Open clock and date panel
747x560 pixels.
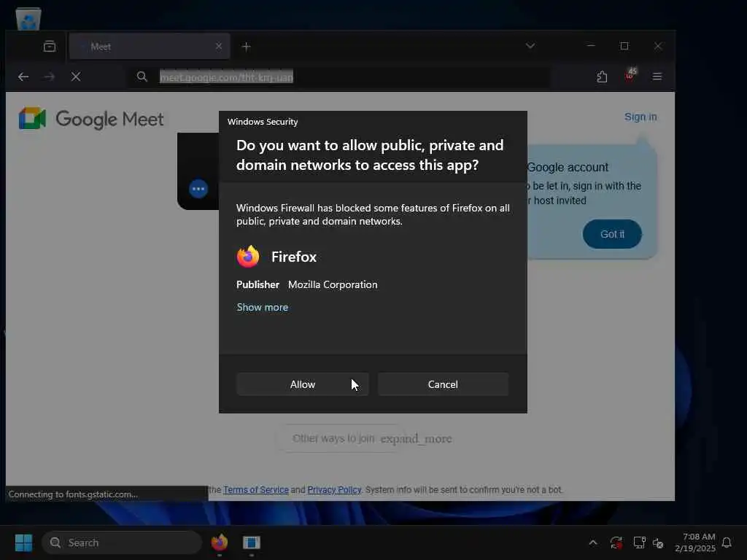click(695, 542)
